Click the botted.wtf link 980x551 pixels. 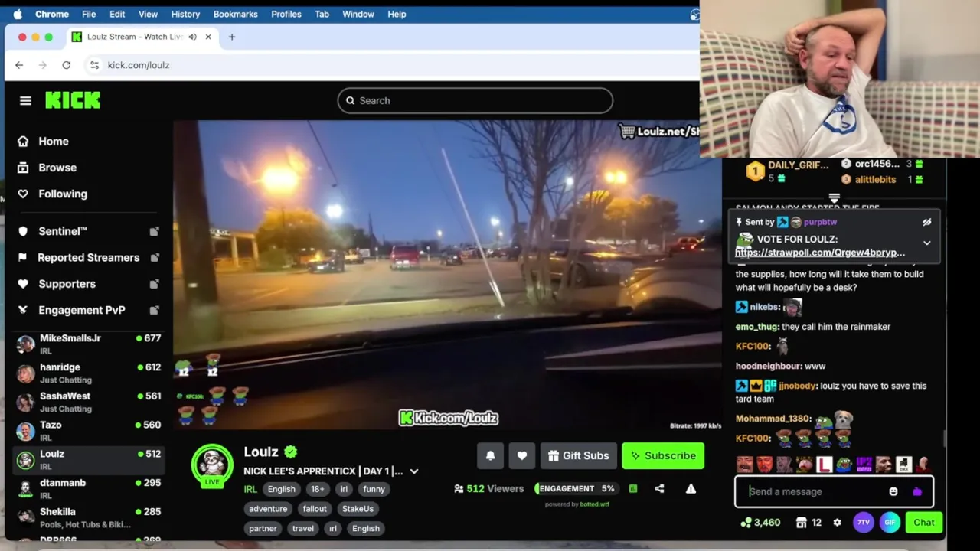pos(594,504)
